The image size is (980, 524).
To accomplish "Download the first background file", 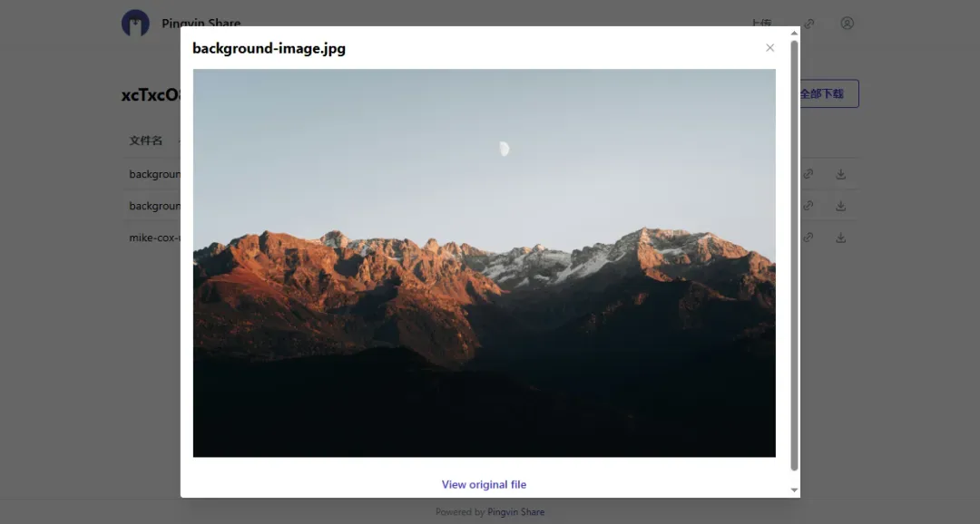I will pos(840,174).
